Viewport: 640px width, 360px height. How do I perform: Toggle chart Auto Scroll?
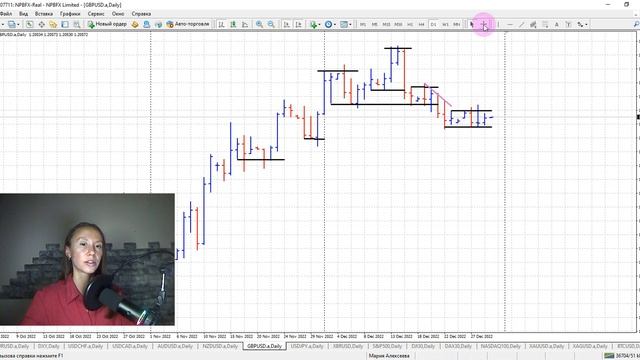click(287, 24)
